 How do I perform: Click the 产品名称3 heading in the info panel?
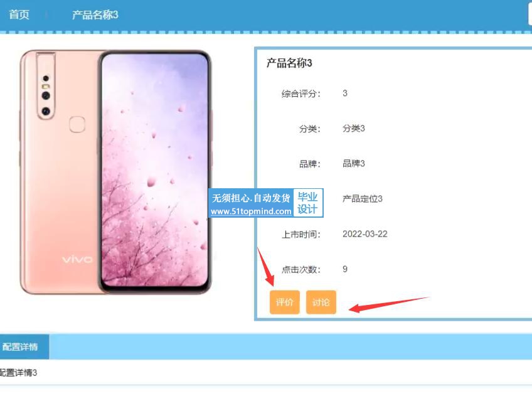[x=289, y=63]
